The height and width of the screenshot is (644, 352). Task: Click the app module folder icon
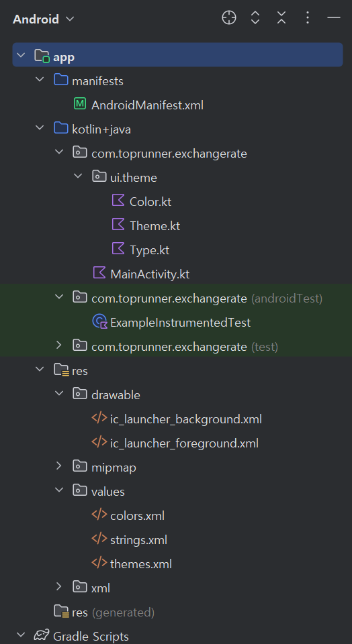coord(42,56)
